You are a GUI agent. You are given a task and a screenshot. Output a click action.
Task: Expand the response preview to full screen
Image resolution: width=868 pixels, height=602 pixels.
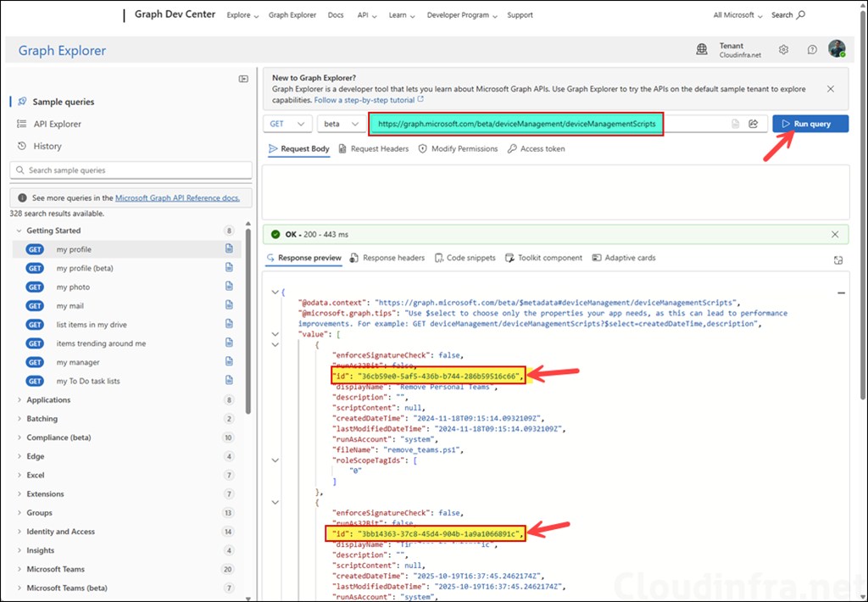point(837,260)
